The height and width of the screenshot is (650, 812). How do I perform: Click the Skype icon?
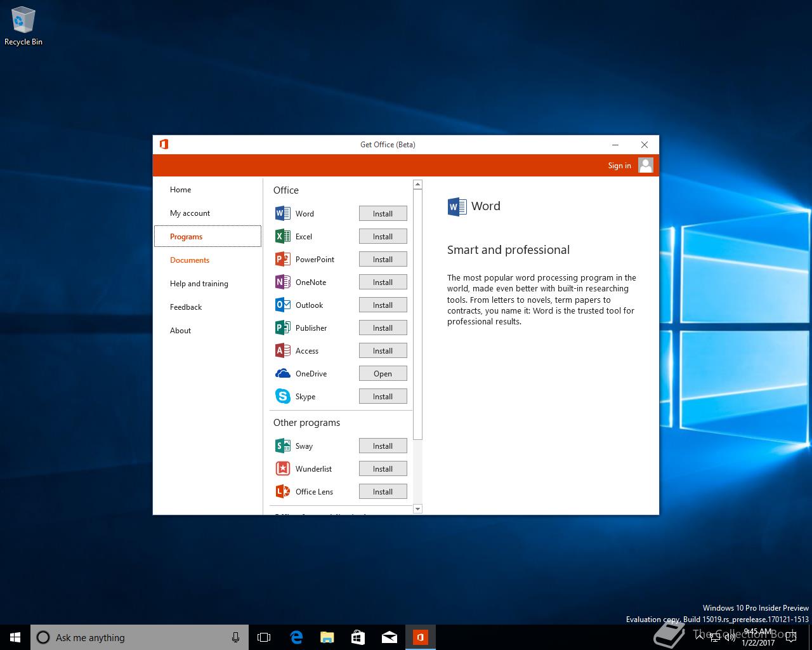pos(282,397)
